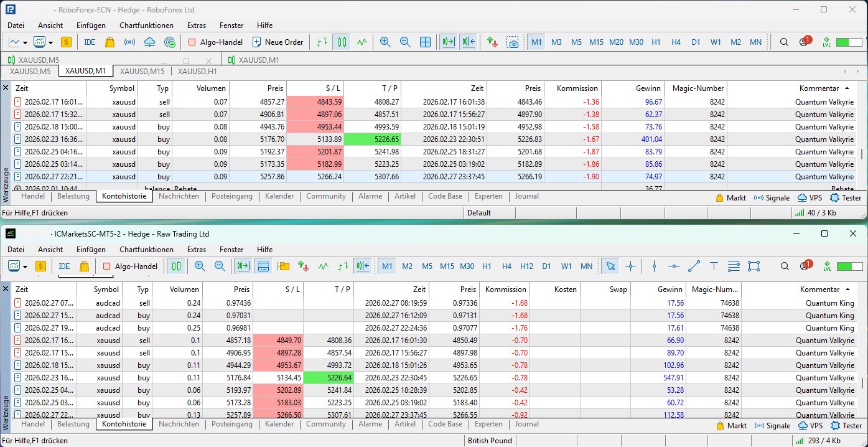Pick the trendline drawing tool in ICMarkets
This screenshot has height=447, width=868.
click(694, 266)
